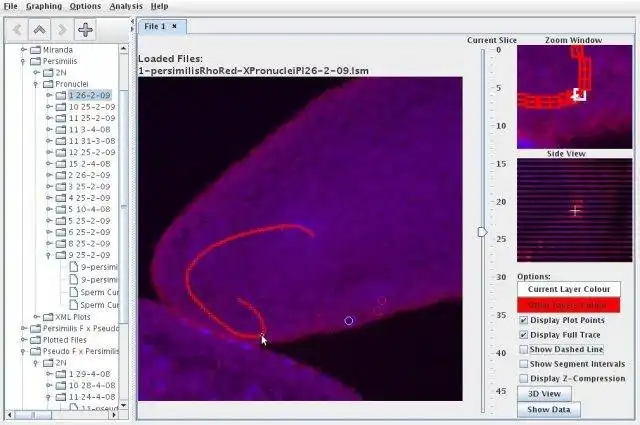640x425 pixels.
Task: Open the Graphing menu
Action: (x=44, y=7)
